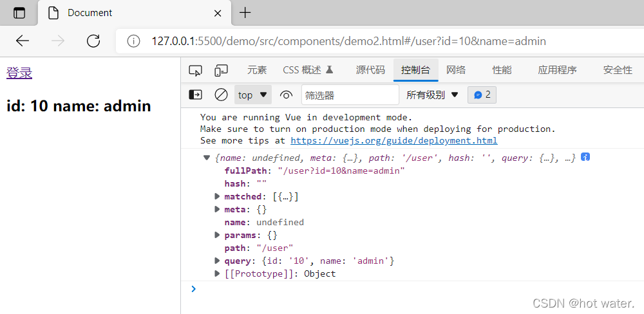Create a live expression with eye icon

pyautogui.click(x=286, y=95)
